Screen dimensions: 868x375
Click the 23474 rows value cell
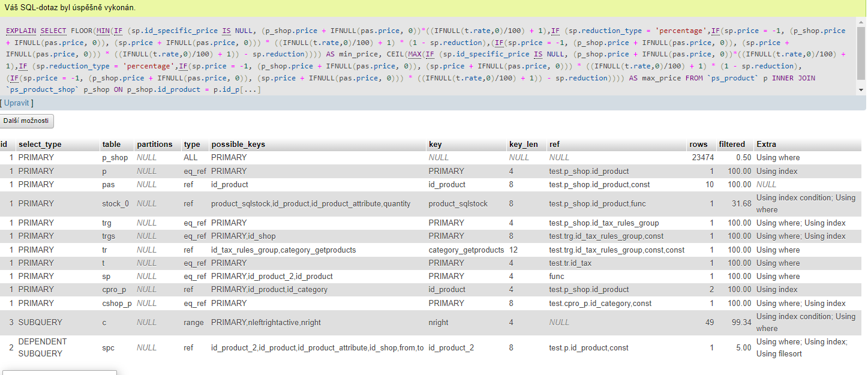click(702, 158)
